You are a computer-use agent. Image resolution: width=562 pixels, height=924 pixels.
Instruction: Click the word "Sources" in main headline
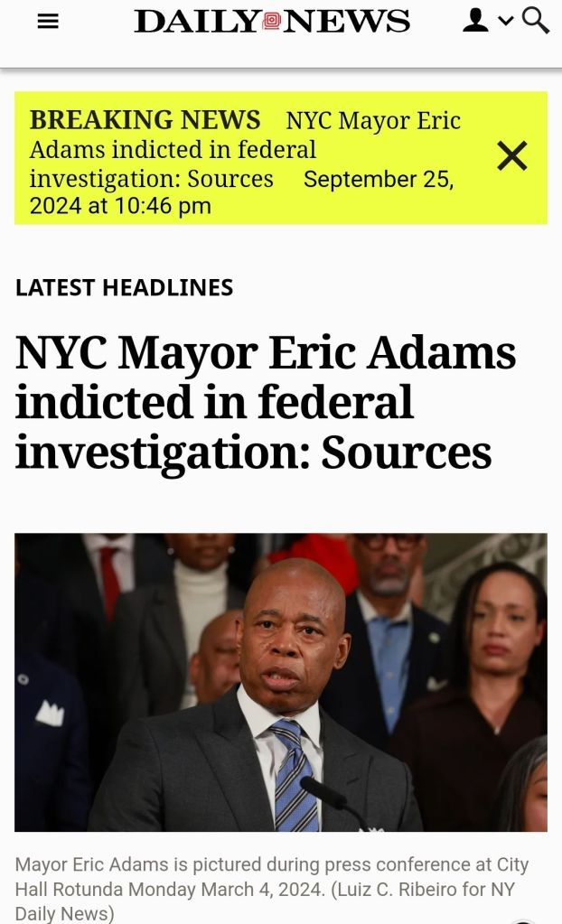407,451
